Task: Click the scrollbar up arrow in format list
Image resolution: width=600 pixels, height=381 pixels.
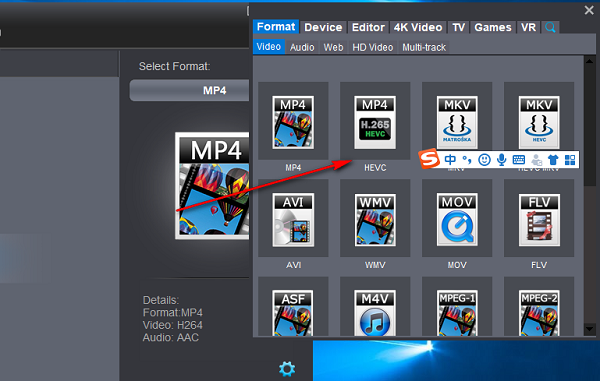Action: pos(589,61)
